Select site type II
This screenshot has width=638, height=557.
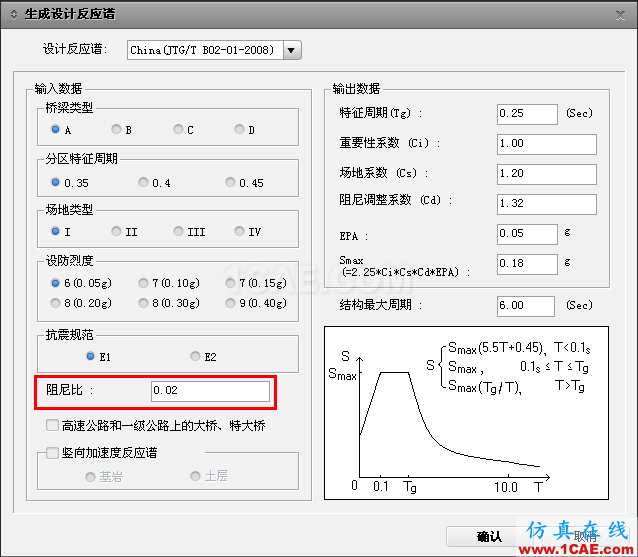pyautogui.click(x=116, y=232)
